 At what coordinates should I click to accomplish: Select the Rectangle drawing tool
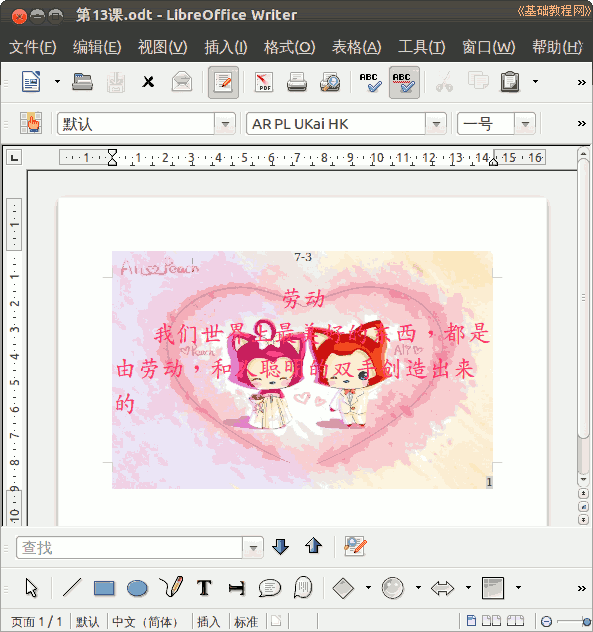104,588
